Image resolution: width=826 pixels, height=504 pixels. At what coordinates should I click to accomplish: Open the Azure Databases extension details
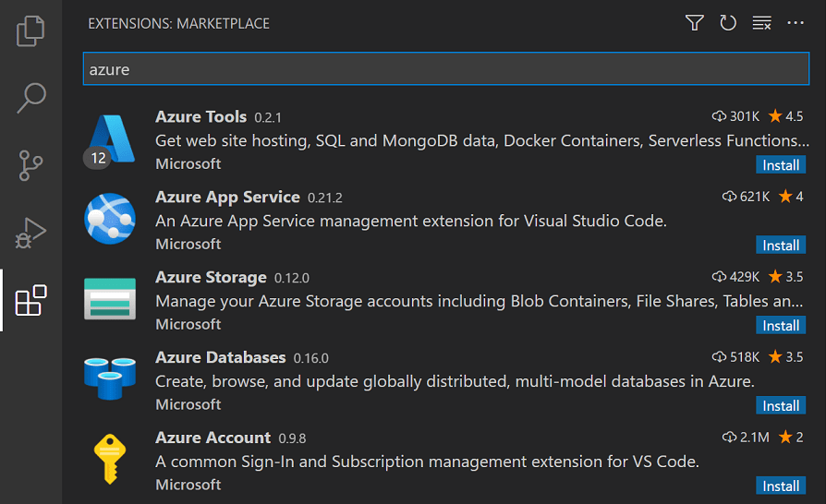(x=221, y=357)
